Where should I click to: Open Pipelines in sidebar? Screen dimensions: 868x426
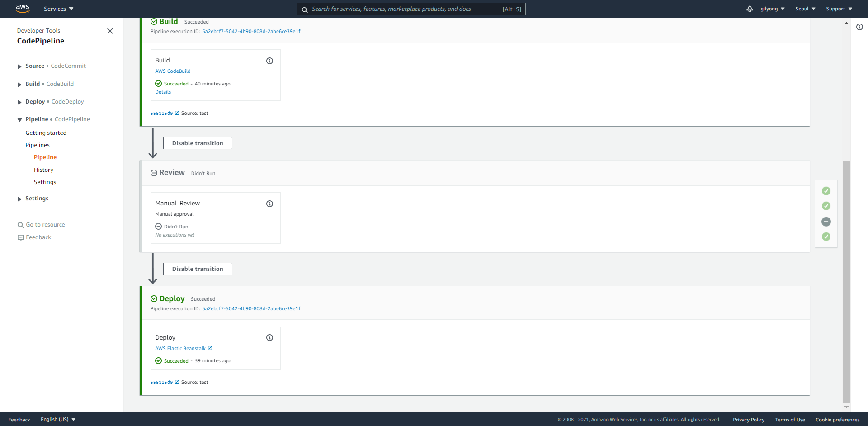point(38,145)
